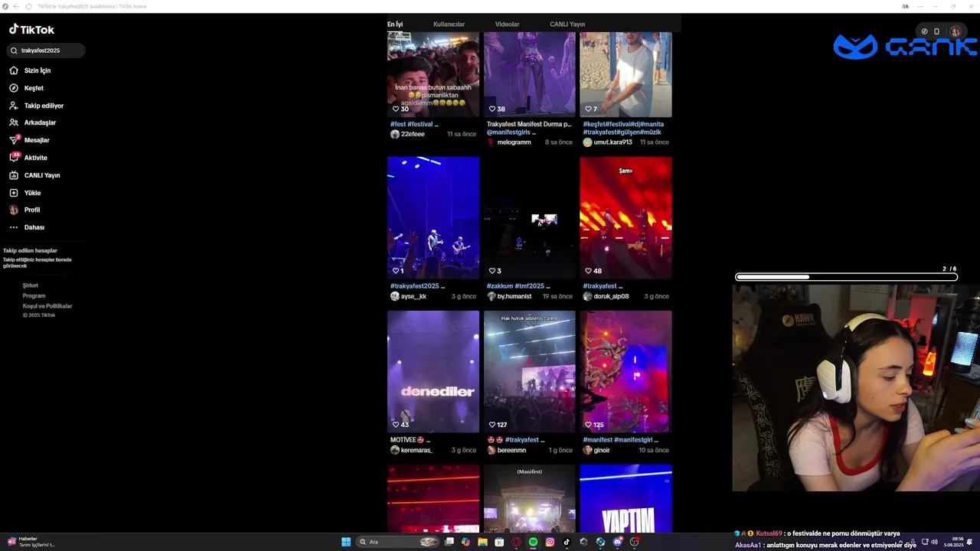Click the #manifest #manifestgirl caption
Screen dimensions: 980x551
(620, 440)
